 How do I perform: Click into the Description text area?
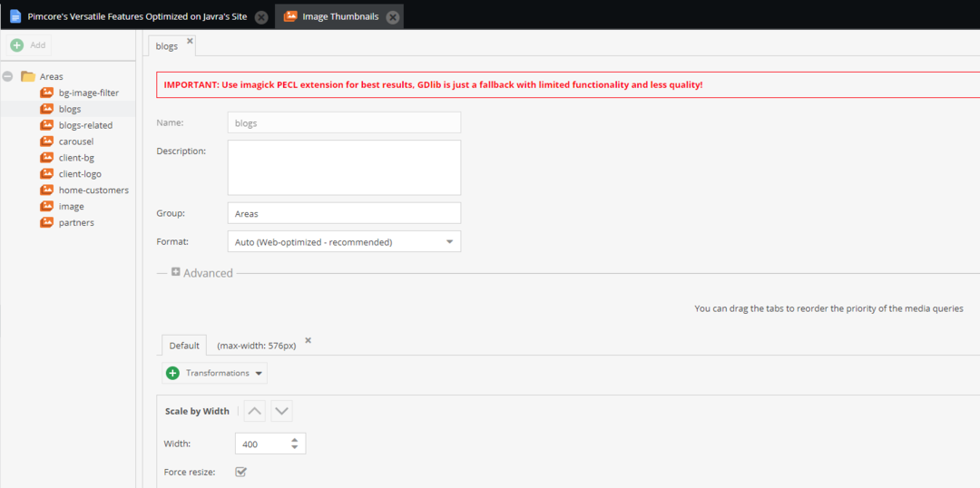pyautogui.click(x=345, y=168)
